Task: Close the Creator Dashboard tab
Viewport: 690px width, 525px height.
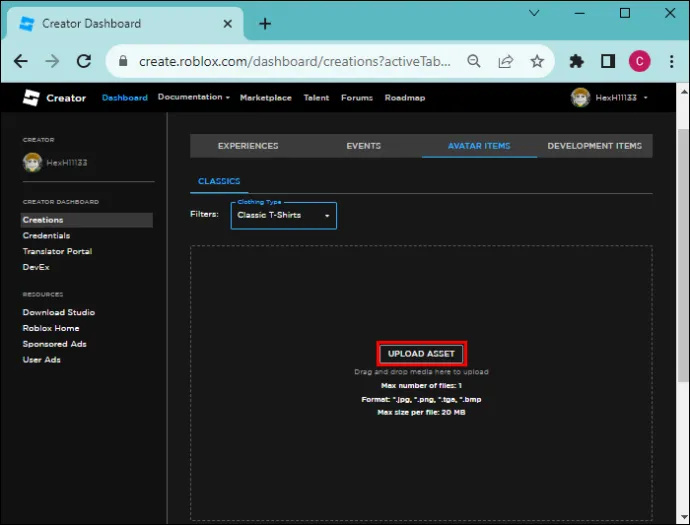Action: [x=228, y=23]
